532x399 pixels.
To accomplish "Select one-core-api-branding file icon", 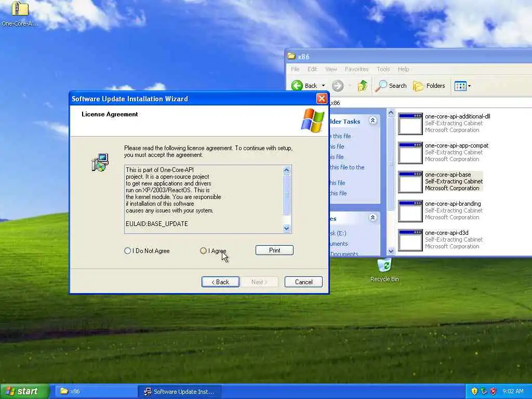I will click(410, 211).
